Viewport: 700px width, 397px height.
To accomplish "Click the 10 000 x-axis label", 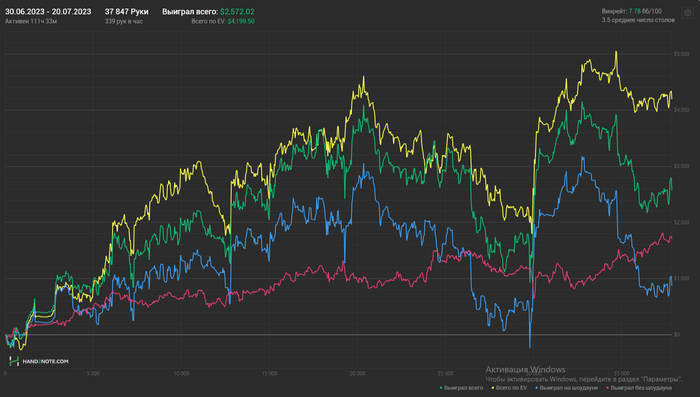I will [x=181, y=374].
